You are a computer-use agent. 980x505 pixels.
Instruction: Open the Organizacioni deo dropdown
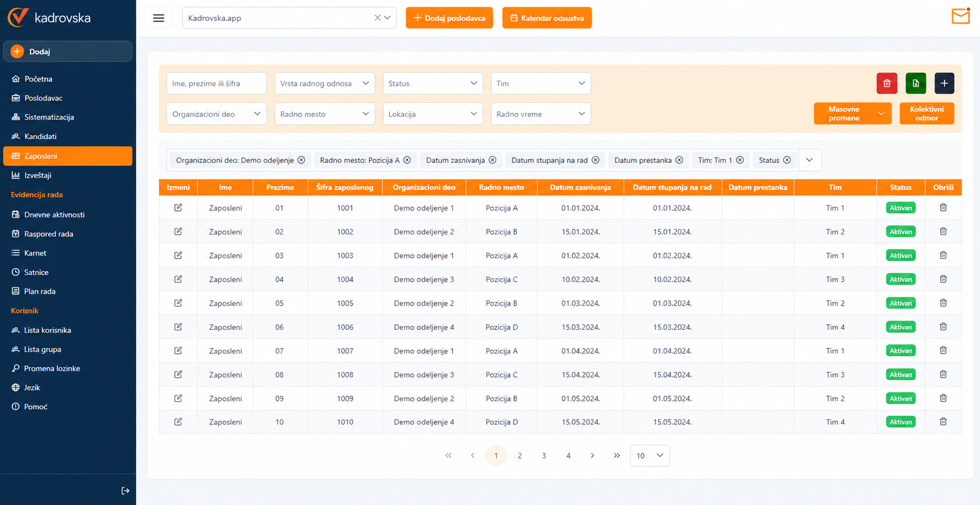216,114
